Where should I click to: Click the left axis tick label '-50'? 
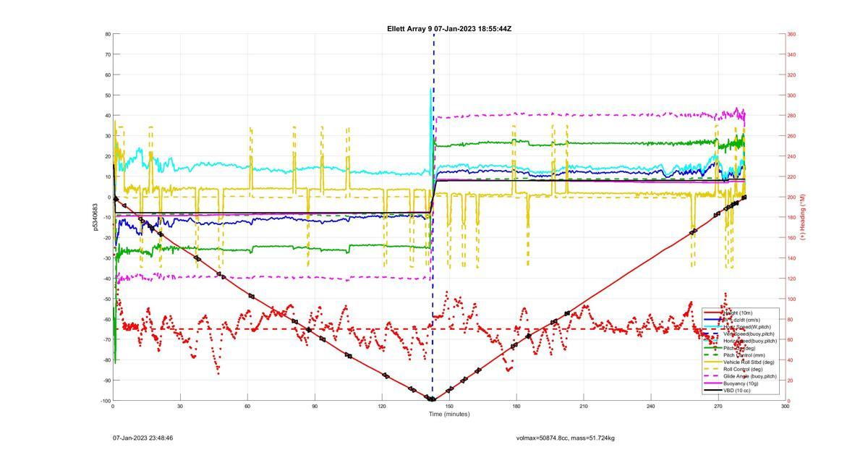click(106, 299)
